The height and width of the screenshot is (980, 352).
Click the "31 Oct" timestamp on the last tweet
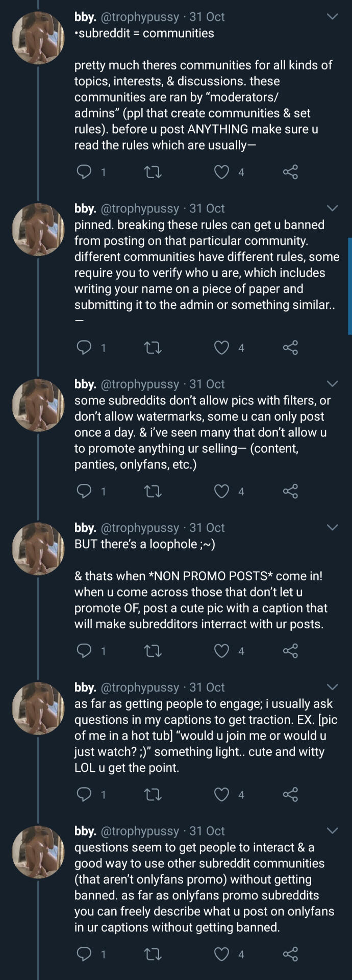(207, 831)
